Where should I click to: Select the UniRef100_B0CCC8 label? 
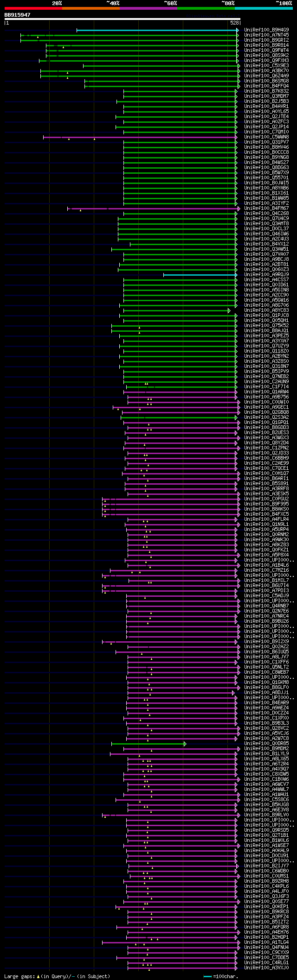pyautogui.click(x=266, y=152)
